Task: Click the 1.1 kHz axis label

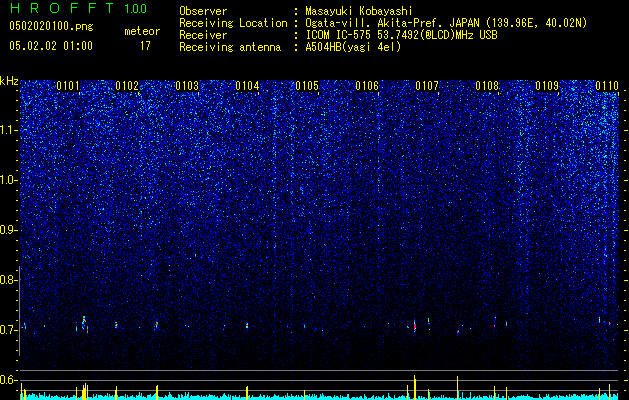Action: tap(8, 130)
